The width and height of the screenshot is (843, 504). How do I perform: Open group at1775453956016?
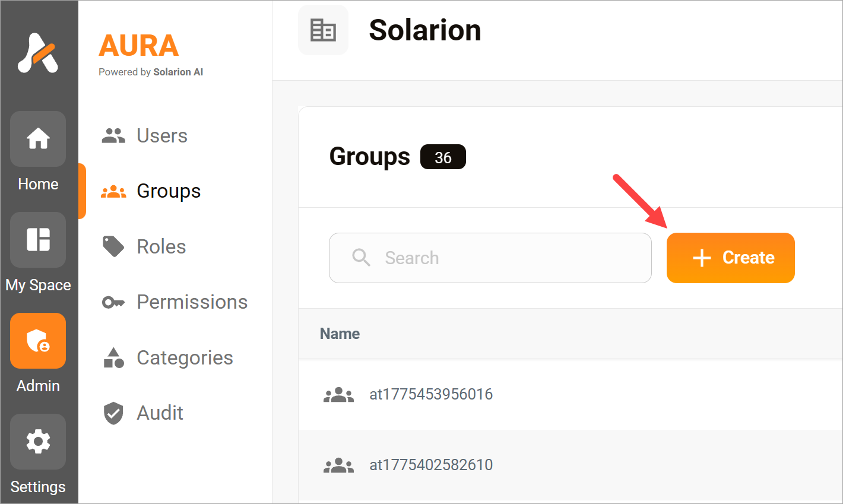[431, 394]
